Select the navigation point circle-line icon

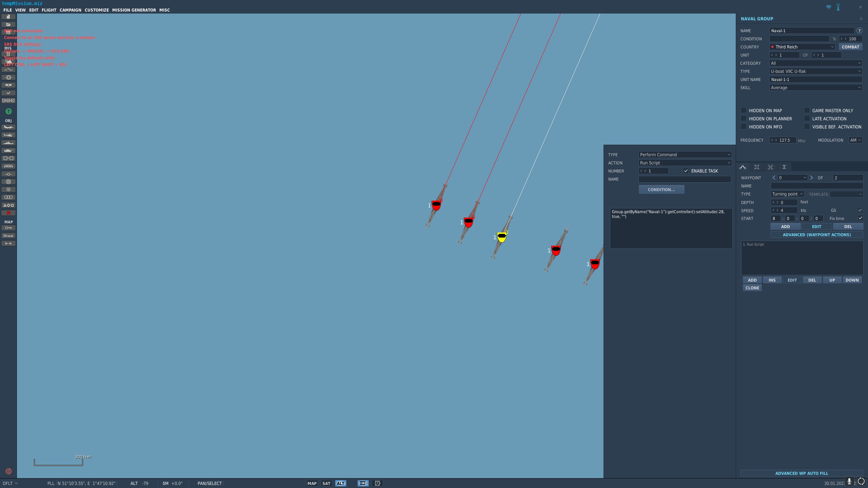point(8,174)
